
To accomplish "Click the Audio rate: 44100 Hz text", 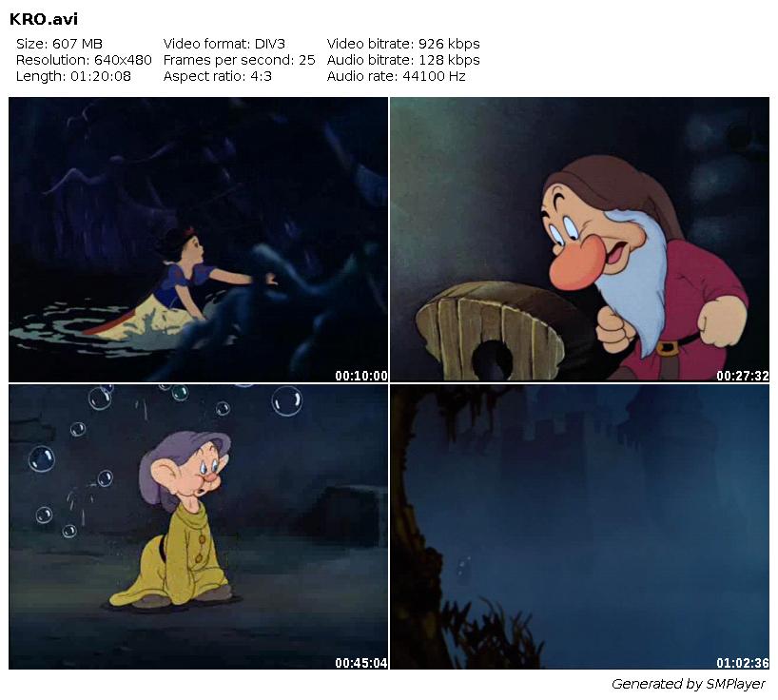I will (x=396, y=76).
